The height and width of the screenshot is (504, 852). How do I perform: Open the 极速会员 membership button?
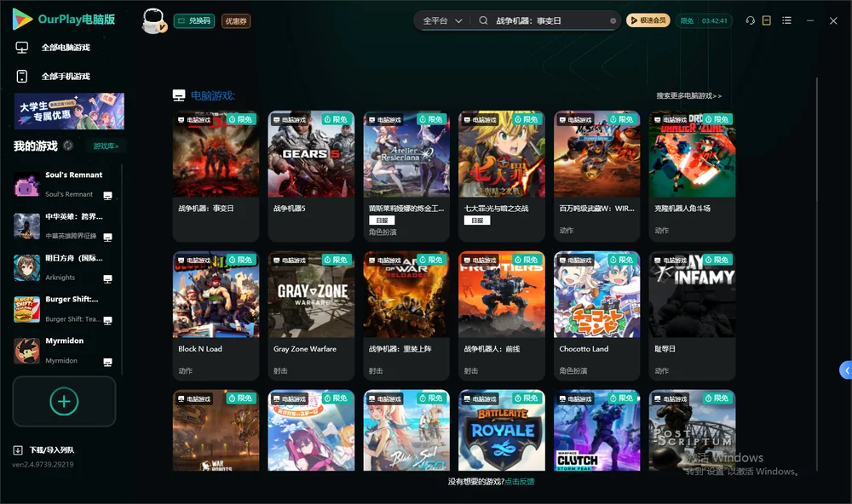tap(648, 20)
